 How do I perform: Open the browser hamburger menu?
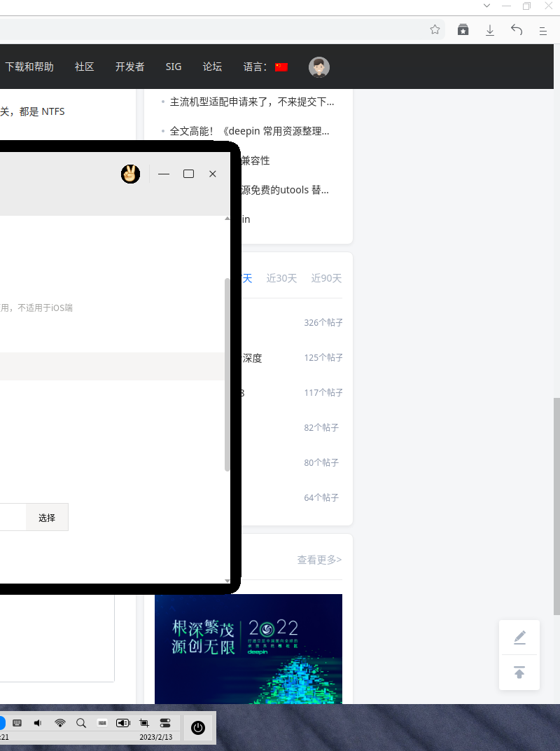tap(543, 31)
